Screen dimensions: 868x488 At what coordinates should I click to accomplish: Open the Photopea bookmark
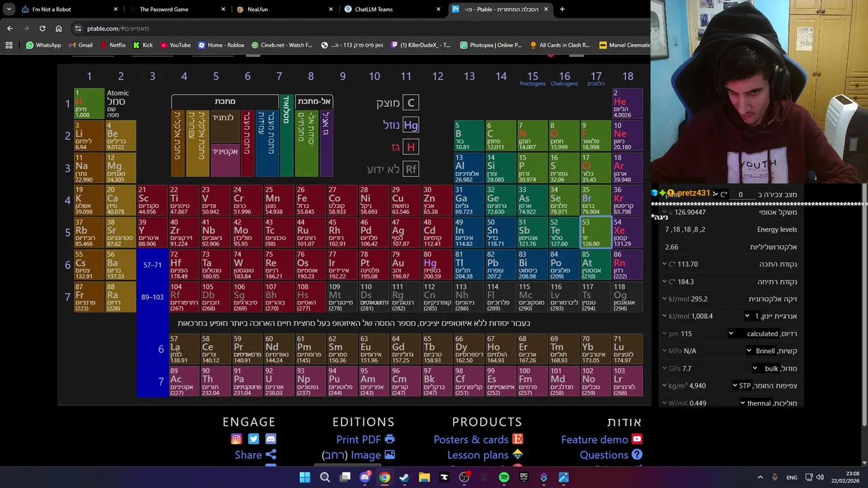491,45
